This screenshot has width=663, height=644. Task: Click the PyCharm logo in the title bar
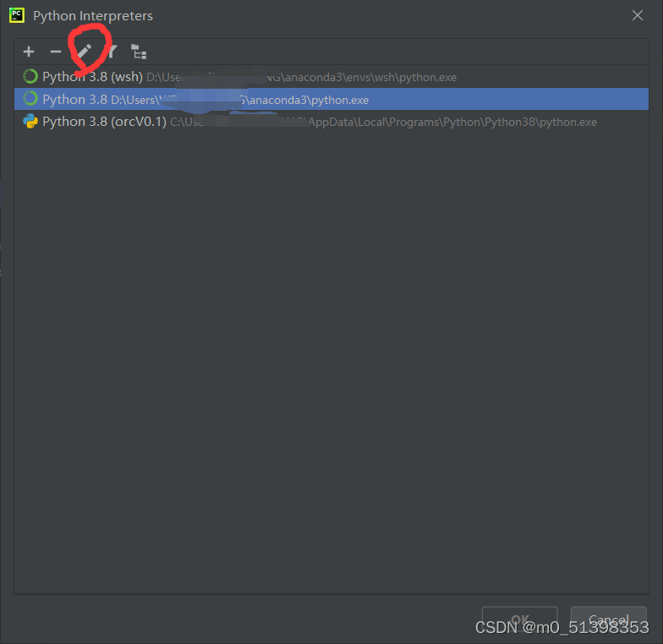(17, 15)
